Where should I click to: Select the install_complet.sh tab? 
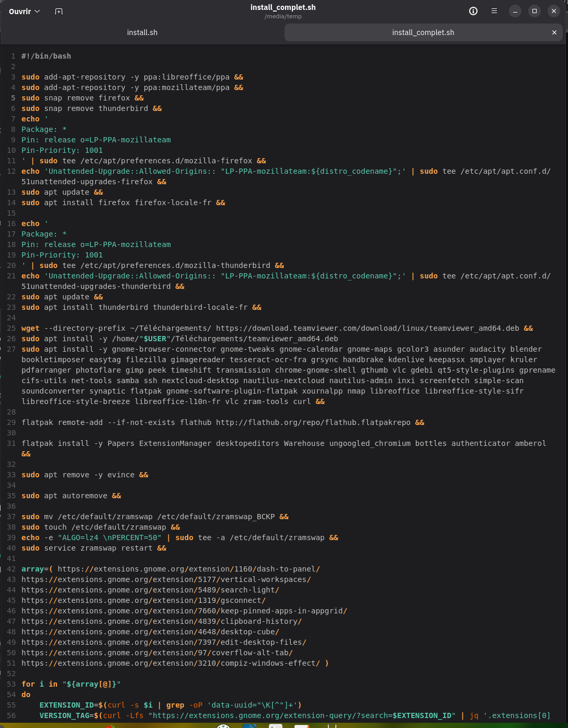tap(423, 32)
